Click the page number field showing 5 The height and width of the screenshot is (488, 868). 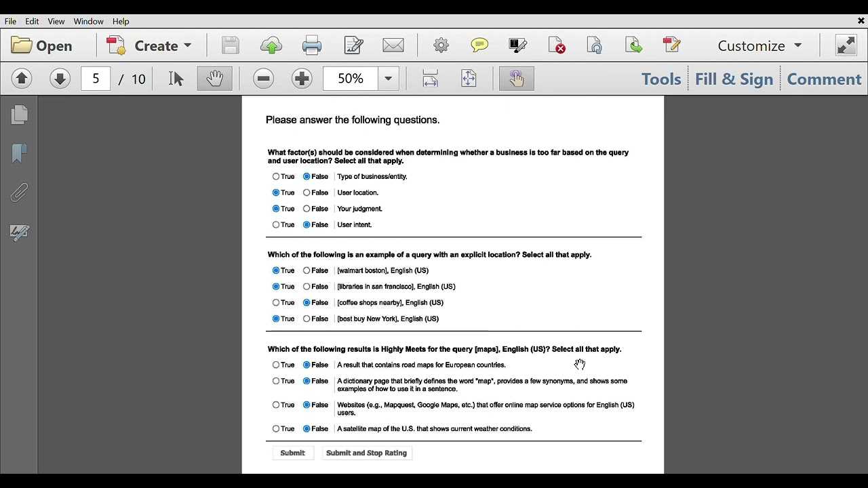tap(96, 79)
